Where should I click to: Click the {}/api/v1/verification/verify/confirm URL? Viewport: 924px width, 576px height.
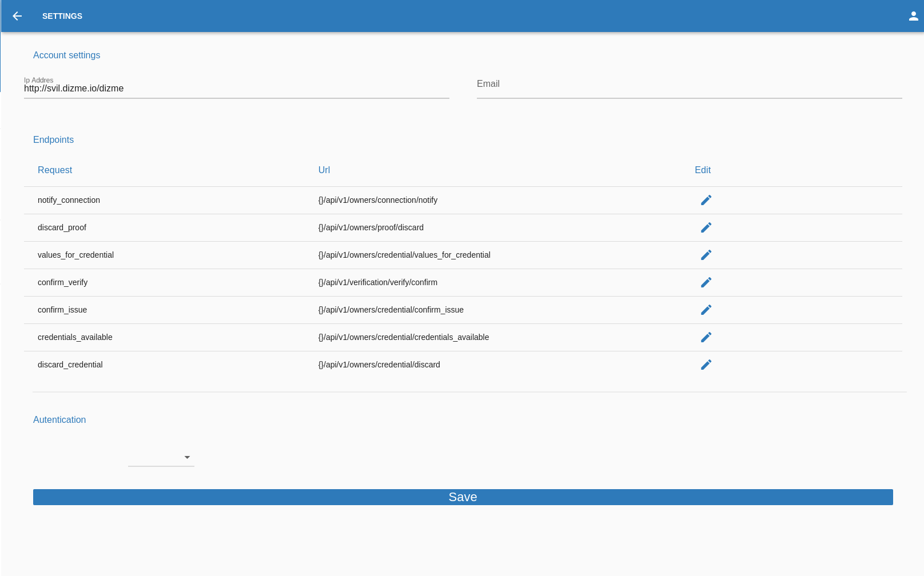pyautogui.click(x=378, y=282)
